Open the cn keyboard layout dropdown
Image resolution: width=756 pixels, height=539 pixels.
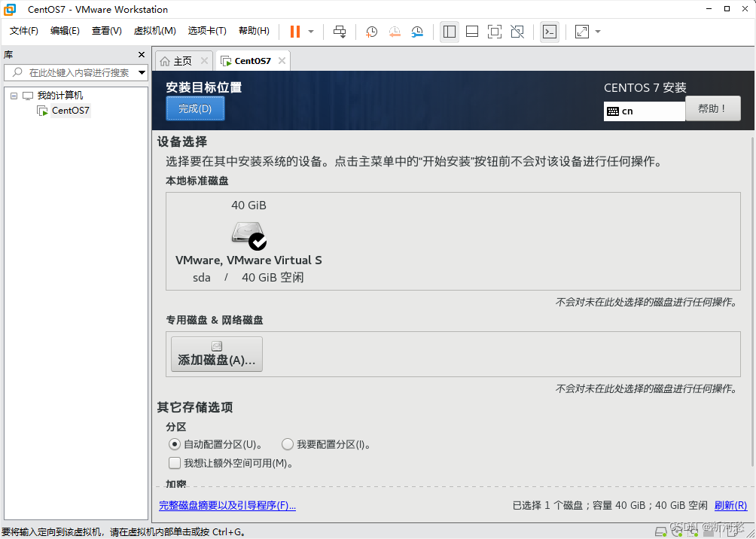pos(644,111)
